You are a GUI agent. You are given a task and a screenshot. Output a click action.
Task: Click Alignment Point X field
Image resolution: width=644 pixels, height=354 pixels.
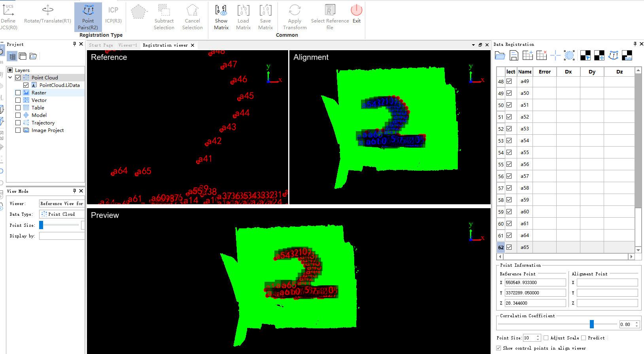click(607, 282)
